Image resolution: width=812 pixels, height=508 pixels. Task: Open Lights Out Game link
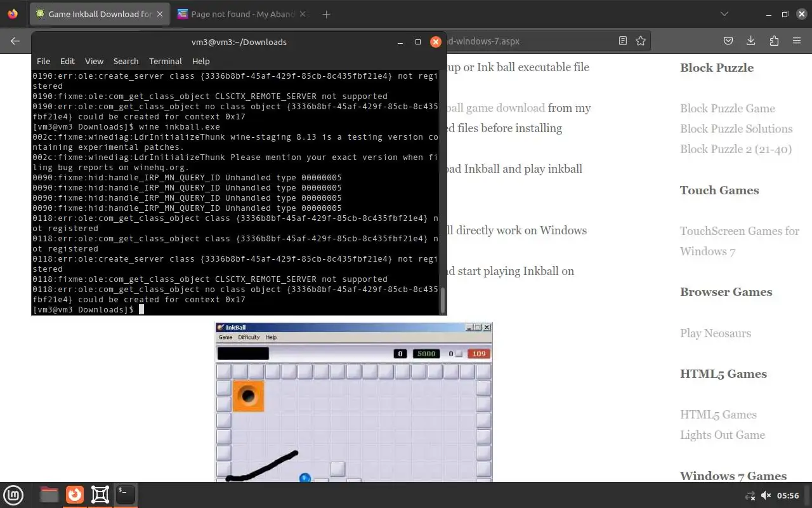(723, 435)
